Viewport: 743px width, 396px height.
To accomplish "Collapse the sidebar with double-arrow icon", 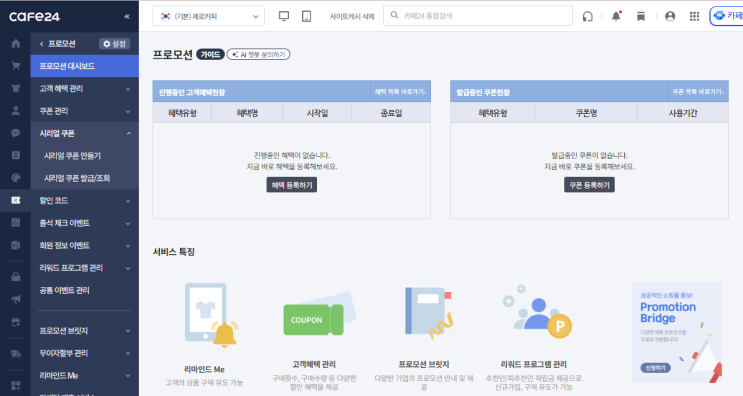I will pos(127,17).
